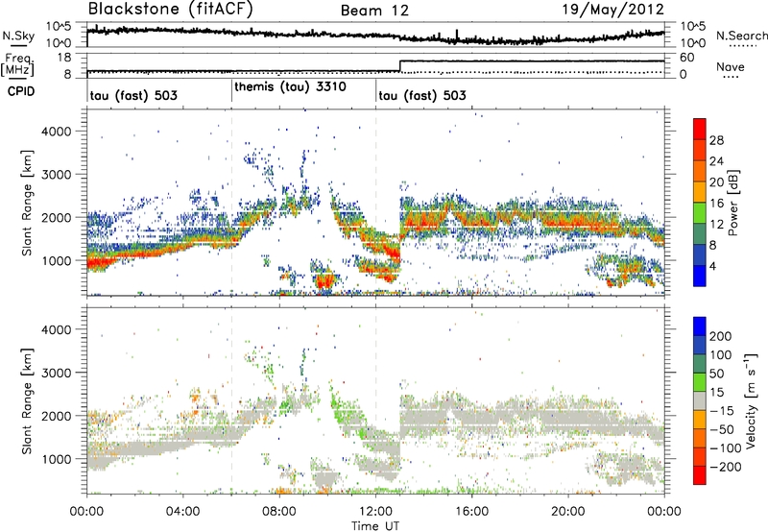Viewport: 768px width, 532px height.
Task: Click the 'Velocity [m s-1]' colorbar title
Action: click(751, 400)
